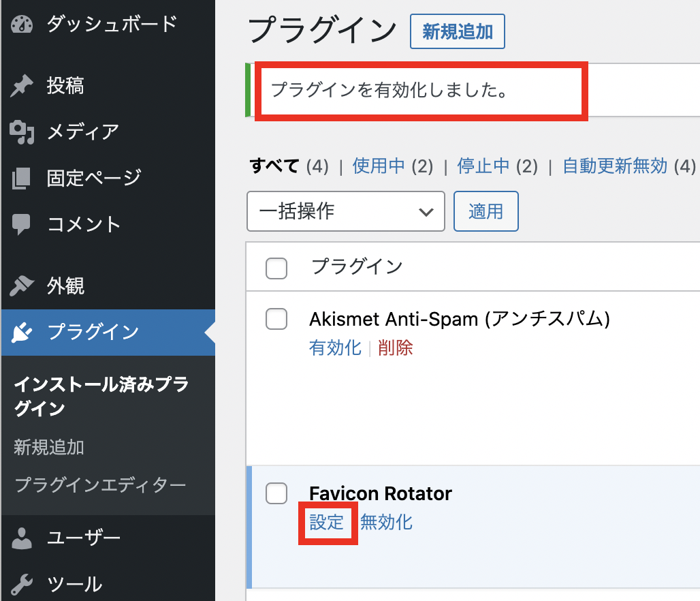This screenshot has height=601, width=700.
Task: Click the Tools wrench icon
Action: pyautogui.click(x=22, y=584)
